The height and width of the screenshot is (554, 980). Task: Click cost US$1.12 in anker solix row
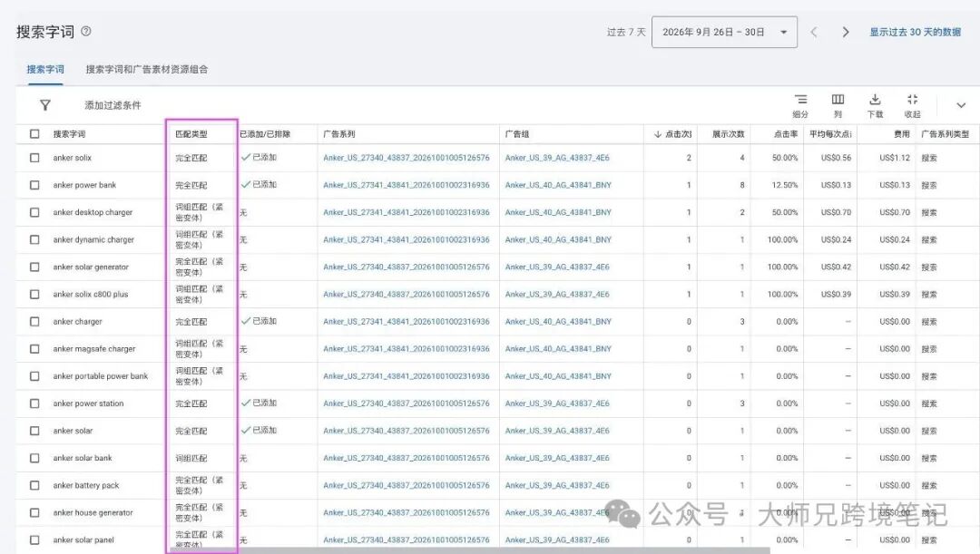click(x=895, y=158)
